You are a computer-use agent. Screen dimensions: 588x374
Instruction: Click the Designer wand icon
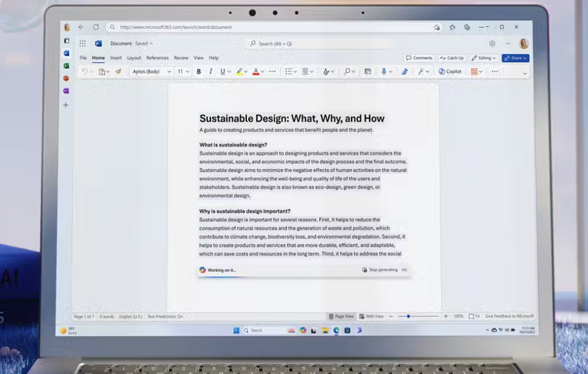point(421,72)
